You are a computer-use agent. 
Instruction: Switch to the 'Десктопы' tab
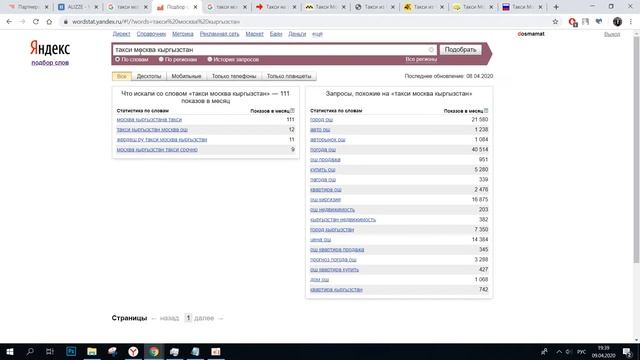[149, 76]
